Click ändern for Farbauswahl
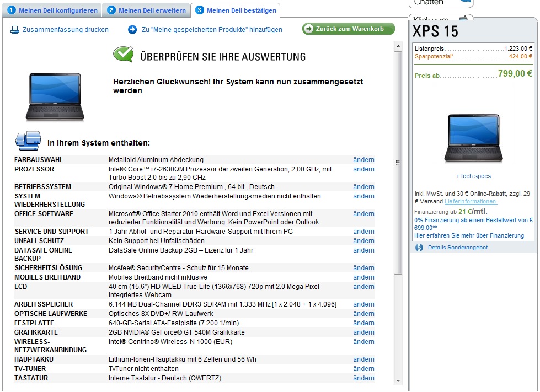Viewport: 540px width, 392px height. click(363, 160)
